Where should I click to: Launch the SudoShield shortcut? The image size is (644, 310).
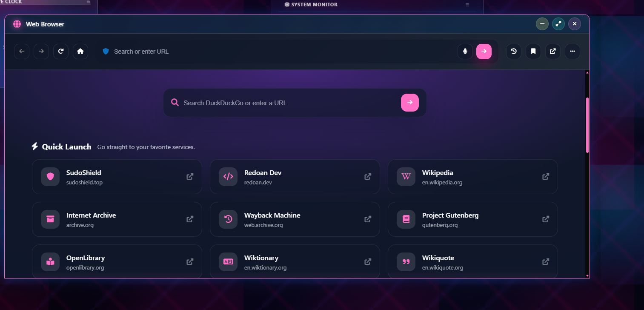click(117, 177)
